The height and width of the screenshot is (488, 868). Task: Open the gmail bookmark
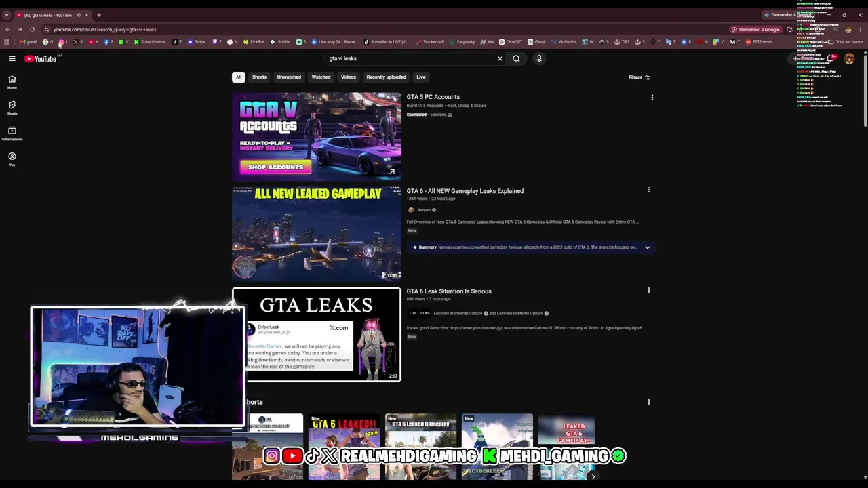(28, 42)
